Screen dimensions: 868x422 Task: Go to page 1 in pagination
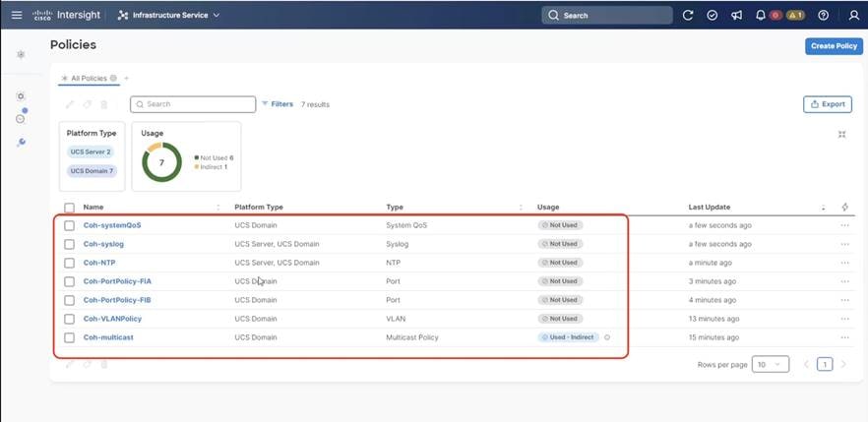click(825, 365)
